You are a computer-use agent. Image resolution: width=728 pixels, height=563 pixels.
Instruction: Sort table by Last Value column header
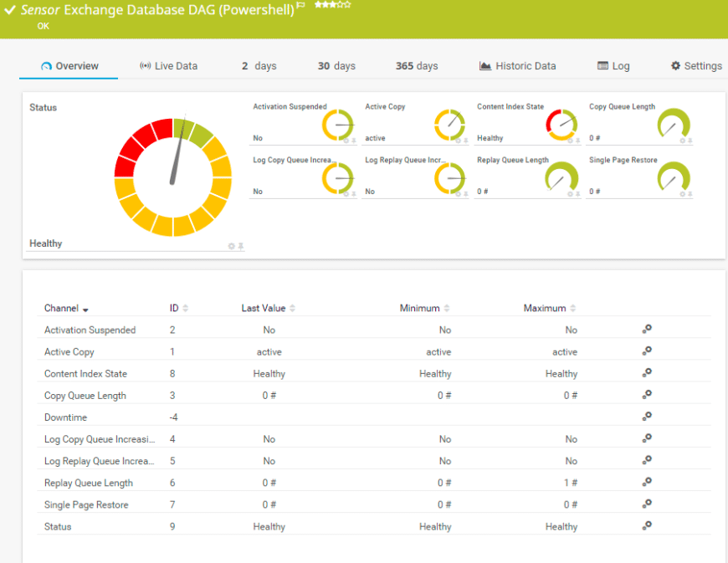268,308
